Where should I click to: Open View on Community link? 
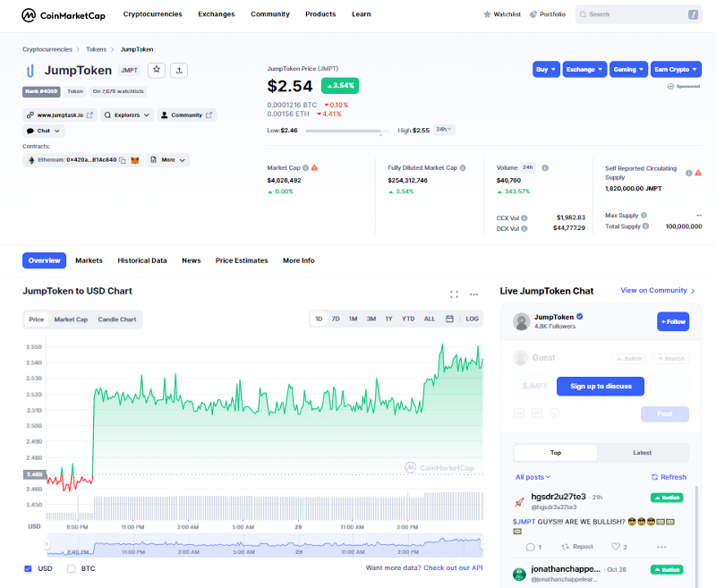(658, 290)
